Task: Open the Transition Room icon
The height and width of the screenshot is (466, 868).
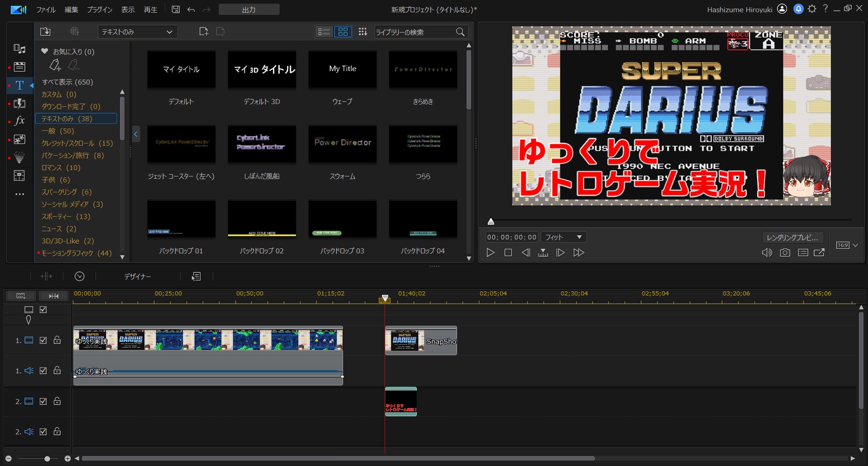Action: [19, 103]
